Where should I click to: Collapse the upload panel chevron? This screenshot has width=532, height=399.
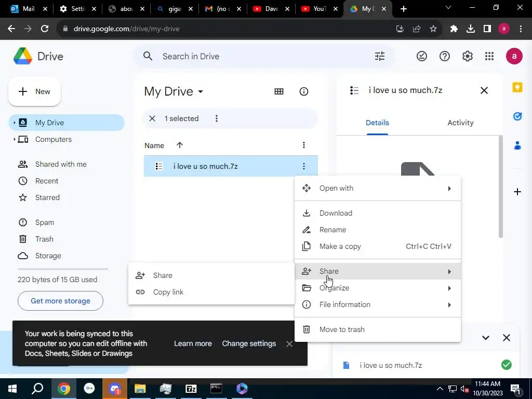click(x=486, y=338)
